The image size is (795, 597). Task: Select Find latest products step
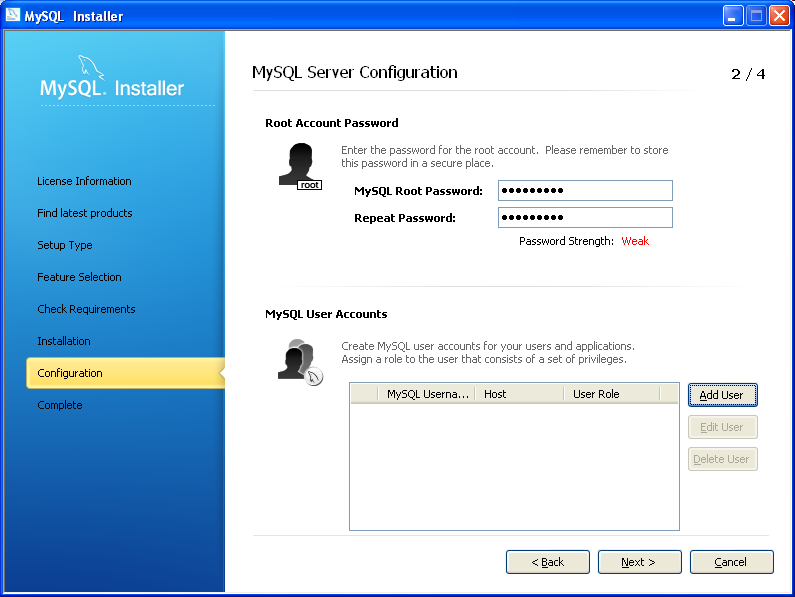(85, 213)
